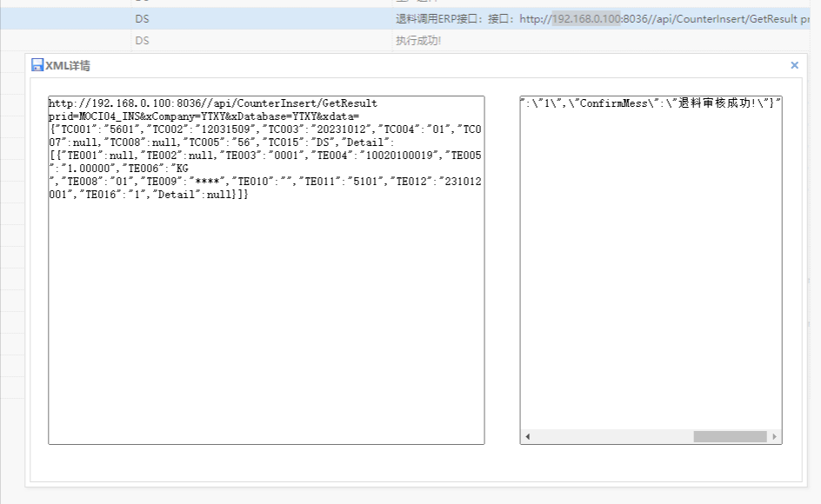This screenshot has width=821, height=504.
Task: Close the XML详情 dialog with X
Action: [794, 65]
